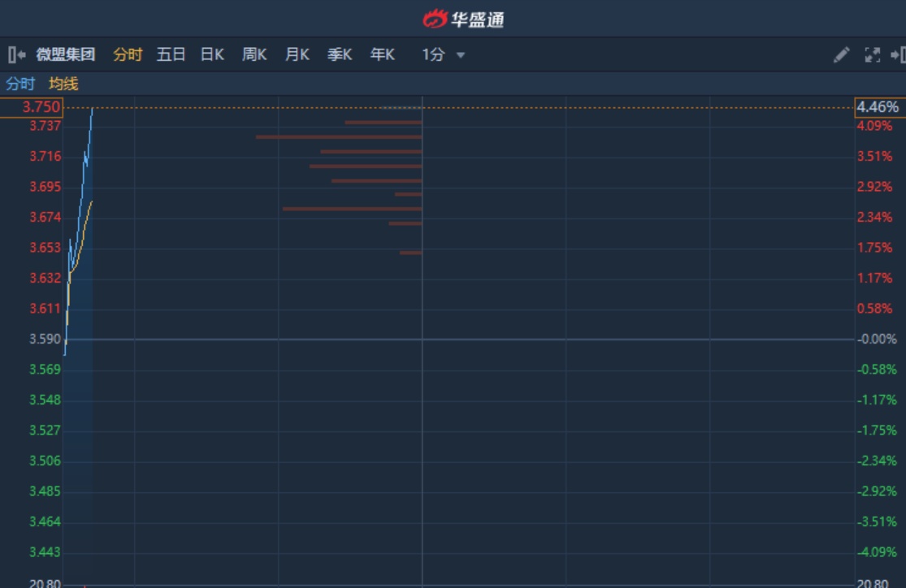Click the green -3.51% axis label
Image resolution: width=906 pixels, height=588 pixels.
(877, 521)
